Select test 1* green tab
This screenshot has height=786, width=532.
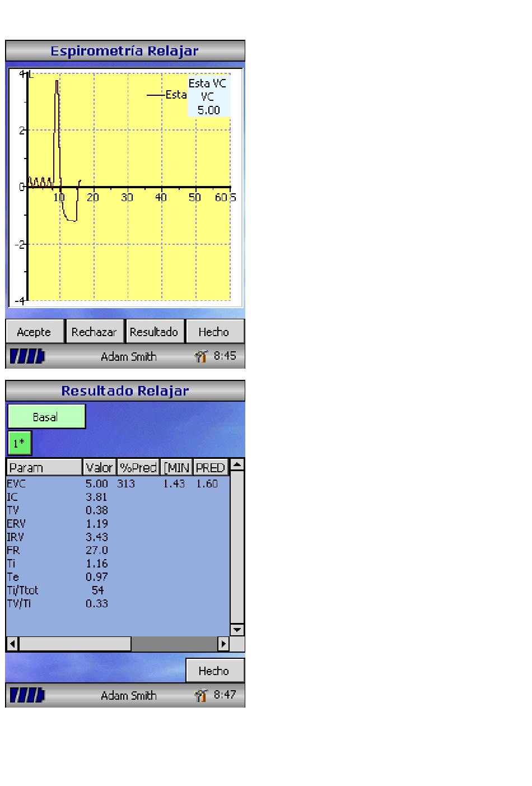tap(20, 443)
